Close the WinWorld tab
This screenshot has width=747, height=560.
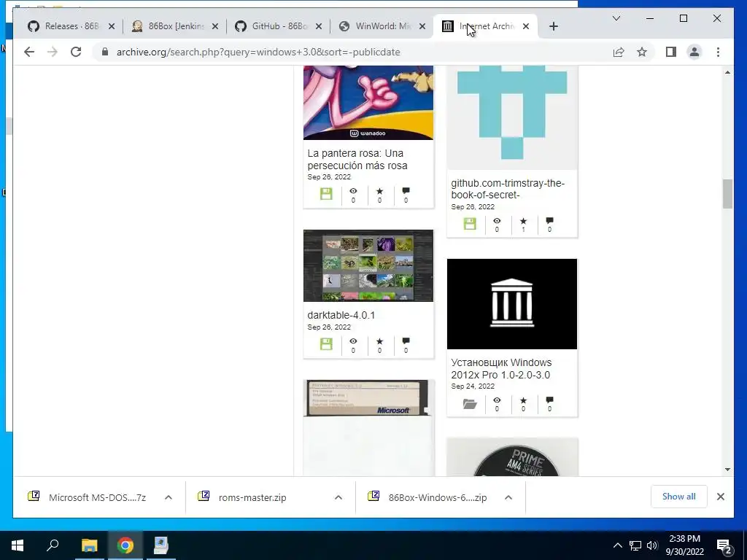coord(422,26)
